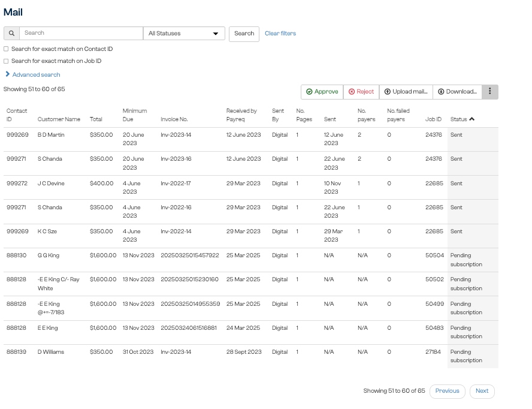Click the 10 Nov 2023 sent date
The height and width of the screenshot is (409, 532).
pos(332,188)
